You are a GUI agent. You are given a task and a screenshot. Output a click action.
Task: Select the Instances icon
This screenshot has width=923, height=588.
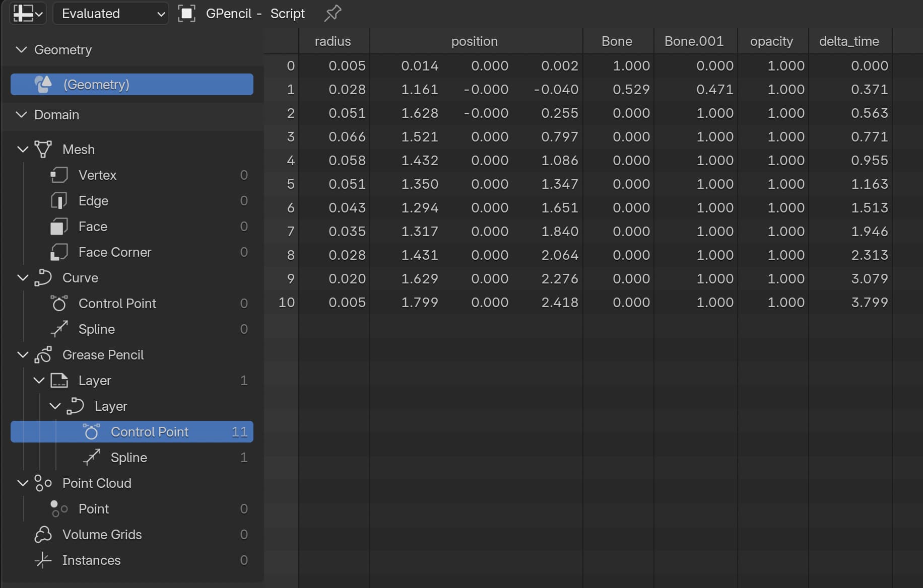coord(43,560)
